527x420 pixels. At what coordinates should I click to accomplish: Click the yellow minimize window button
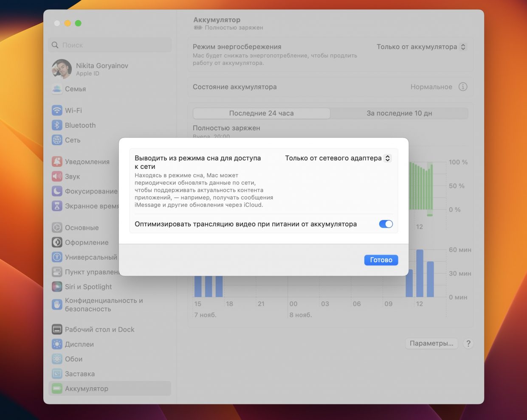pyautogui.click(x=68, y=23)
